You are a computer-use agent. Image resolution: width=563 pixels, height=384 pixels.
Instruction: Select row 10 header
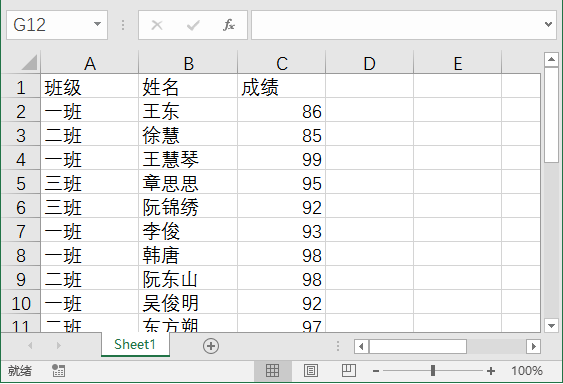point(20,303)
